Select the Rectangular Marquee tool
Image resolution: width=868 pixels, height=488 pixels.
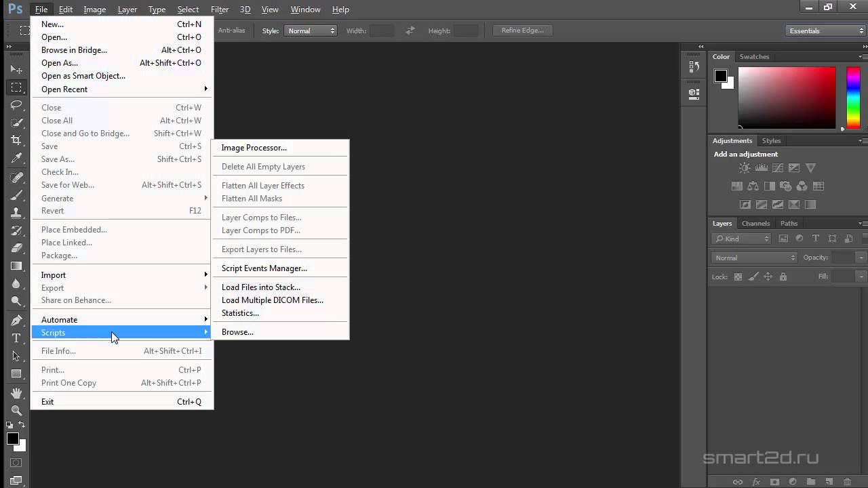(16, 87)
